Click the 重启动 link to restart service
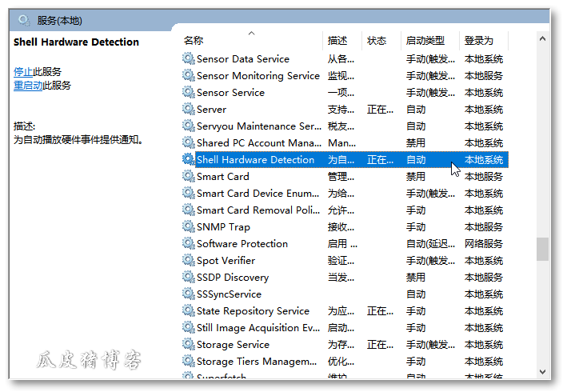The height and width of the screenshot is (392, 563). click(28, 86)
